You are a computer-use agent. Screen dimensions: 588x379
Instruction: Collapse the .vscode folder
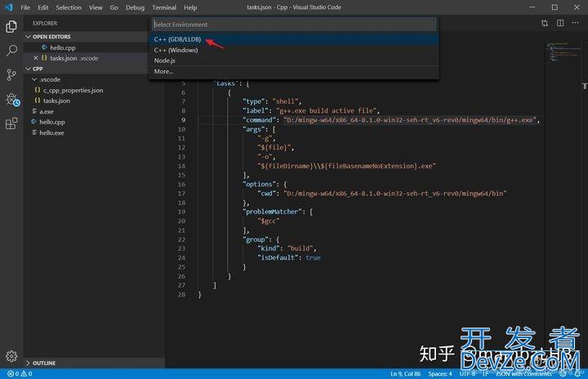(34, 79)
